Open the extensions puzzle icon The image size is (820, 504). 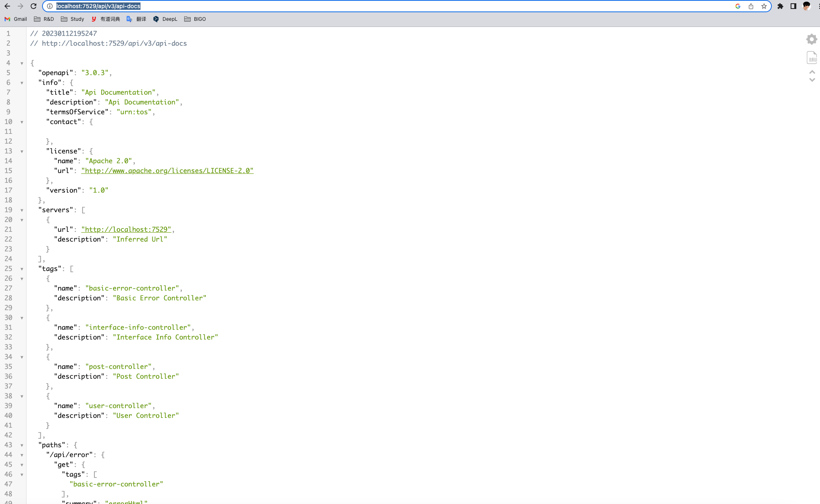tap(780, 6)
